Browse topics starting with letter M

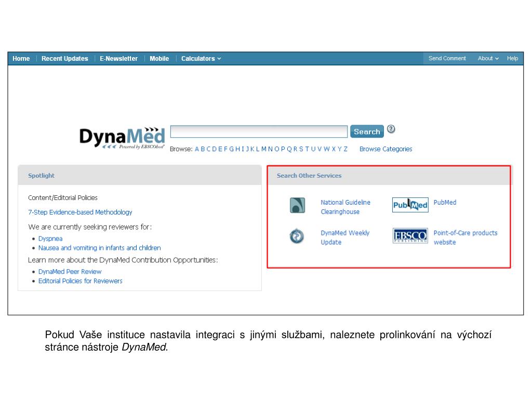(x=264, y=149)
